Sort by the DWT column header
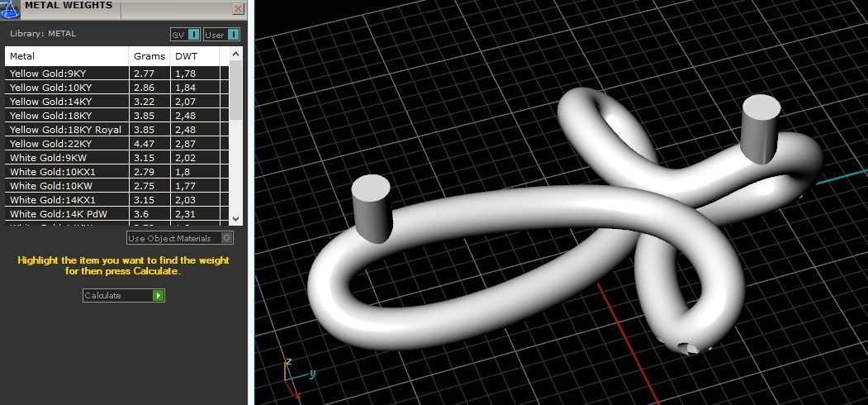 [195, 56]
